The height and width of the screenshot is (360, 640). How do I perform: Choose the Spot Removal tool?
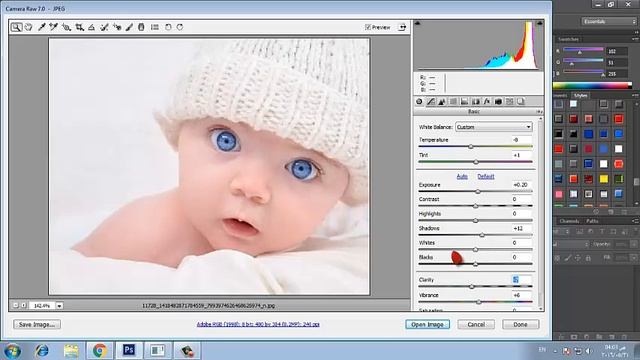[104, 27]
